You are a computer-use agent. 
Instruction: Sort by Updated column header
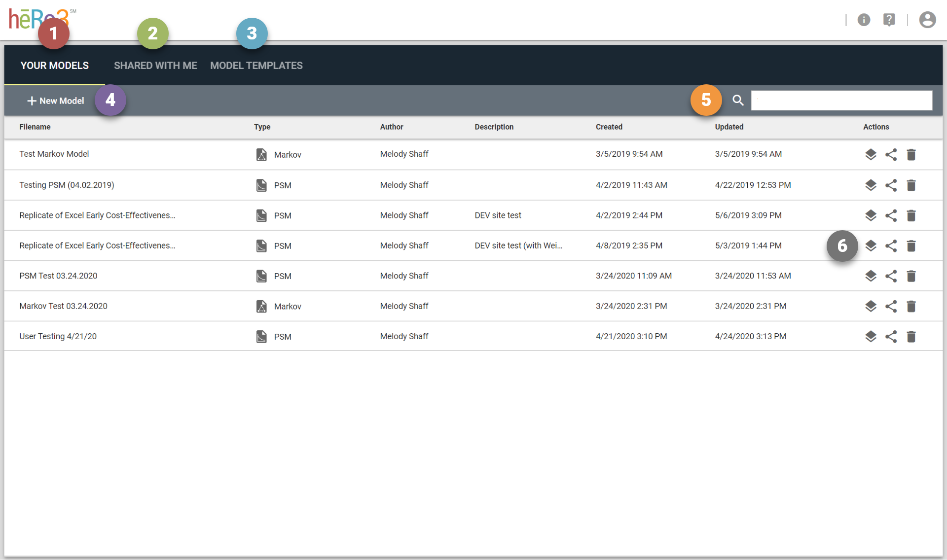(729, 127)
